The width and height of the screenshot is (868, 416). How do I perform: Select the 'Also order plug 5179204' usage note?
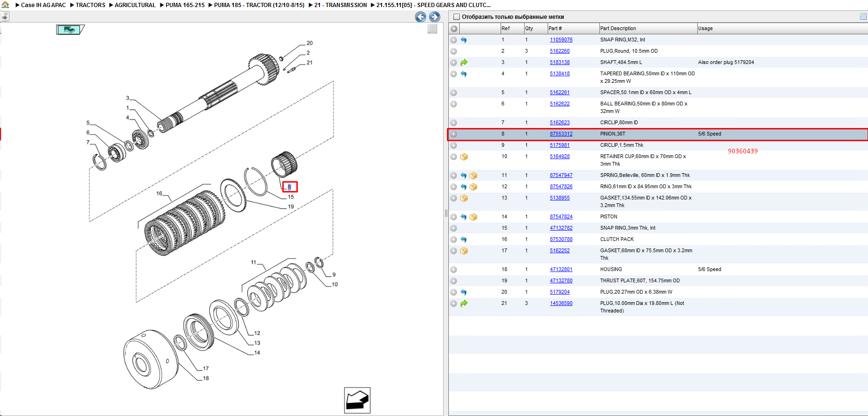[x=726, y=63]
